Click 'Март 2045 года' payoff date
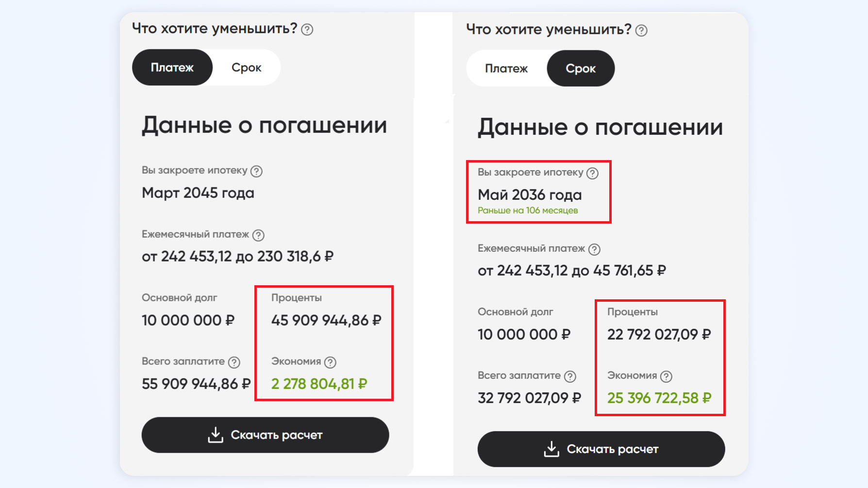This screenshot has height=488, width=868. pos(198,193)
